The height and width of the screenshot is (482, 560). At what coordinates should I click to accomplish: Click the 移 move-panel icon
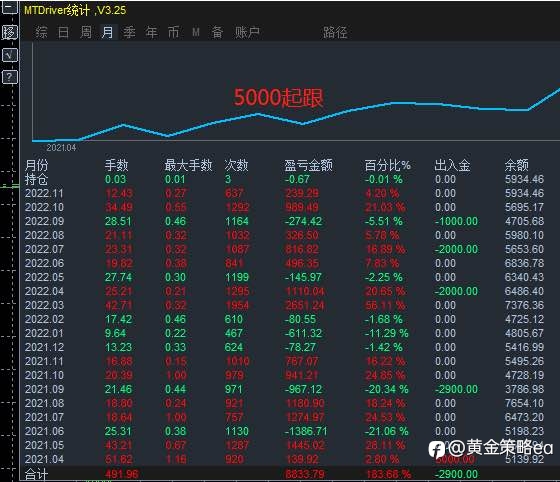point(10,32)
